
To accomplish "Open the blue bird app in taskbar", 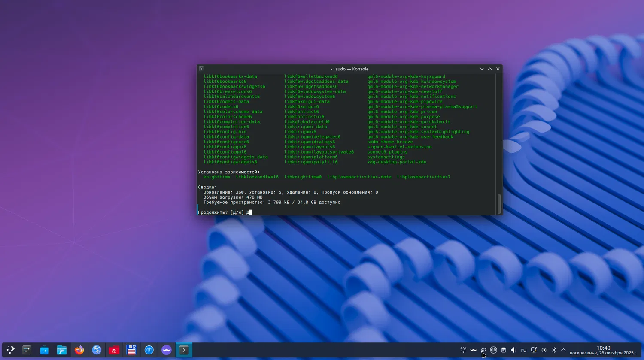I will [x=97, y=350].
